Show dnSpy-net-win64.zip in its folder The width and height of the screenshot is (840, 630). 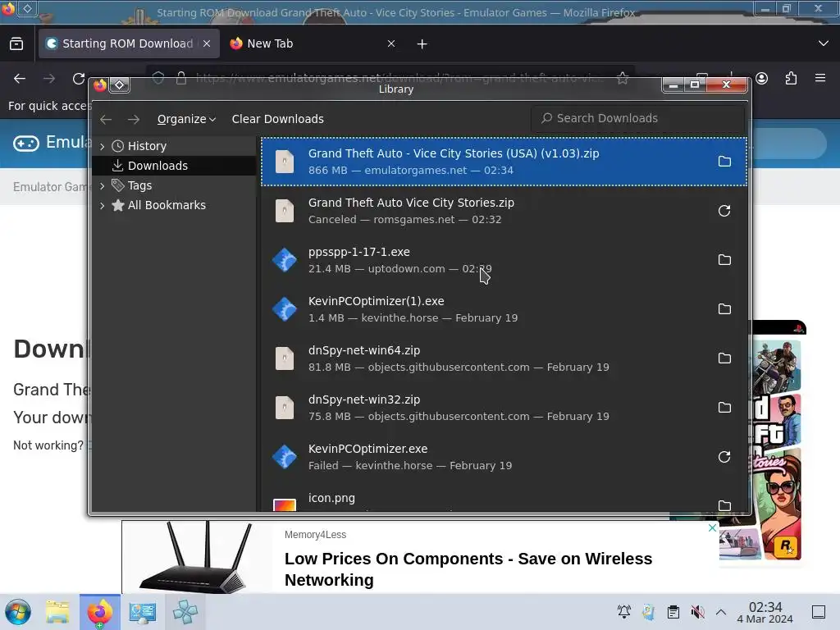pos(724,358)
